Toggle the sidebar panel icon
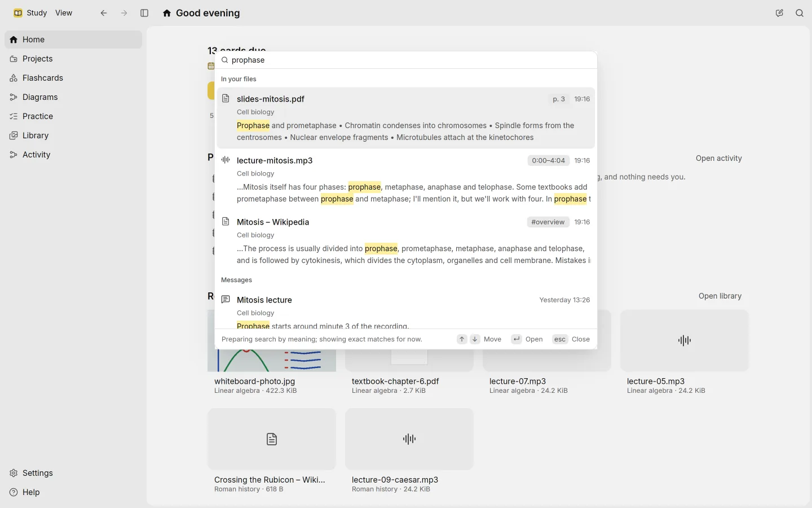The width and height of the screenshot is (812, 508). tap(144, 13)
